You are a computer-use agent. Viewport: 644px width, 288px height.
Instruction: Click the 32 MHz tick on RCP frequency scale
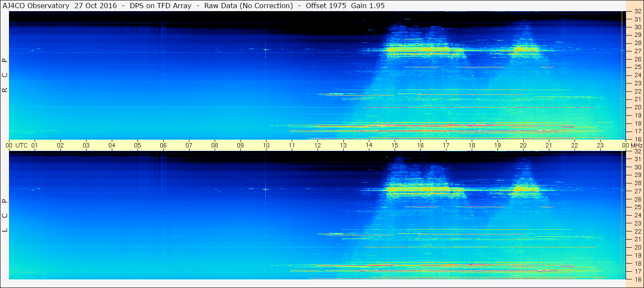638,12
